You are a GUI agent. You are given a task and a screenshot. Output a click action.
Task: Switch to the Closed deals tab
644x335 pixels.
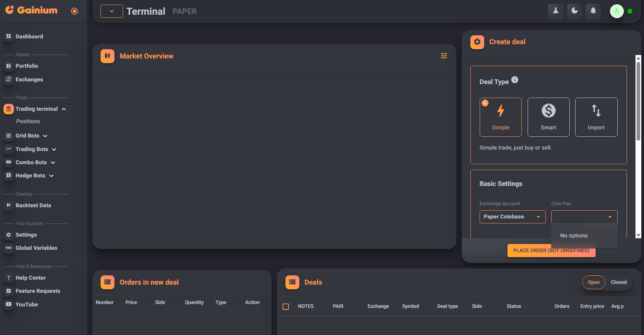click(x=618, y=282)
